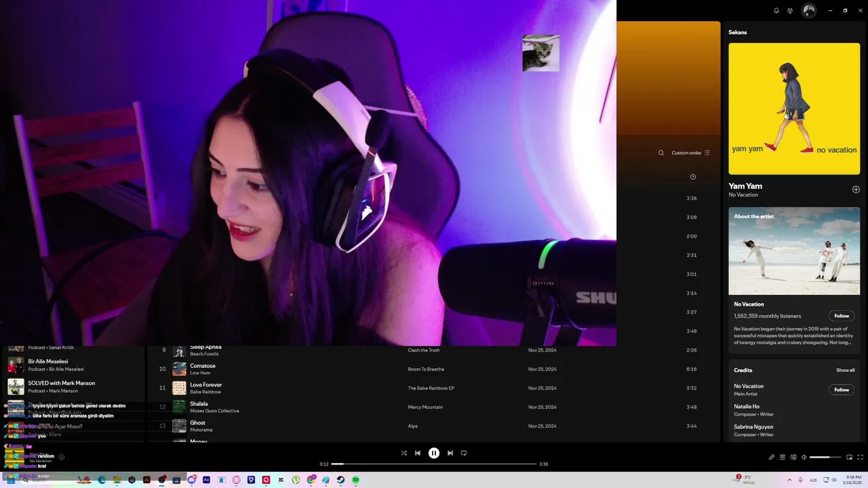Open The Babe Rainbow EP album link
The width and height of the screenshot is (868, 488).
(x=431, y=388)
